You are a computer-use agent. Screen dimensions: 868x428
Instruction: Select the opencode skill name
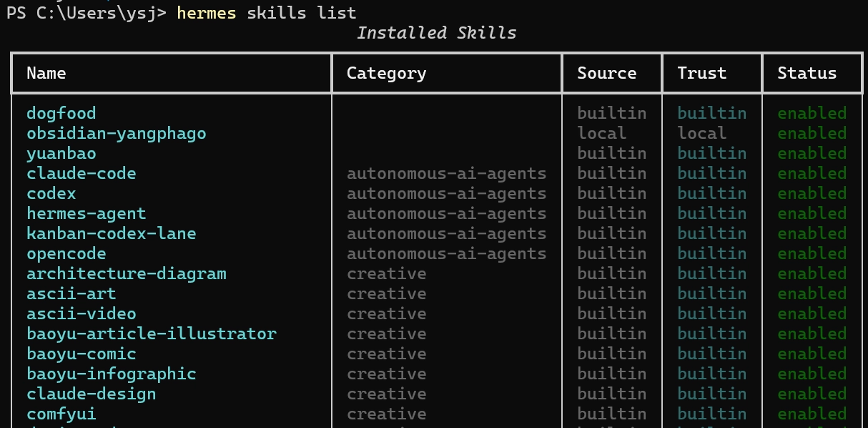point(66,254)
